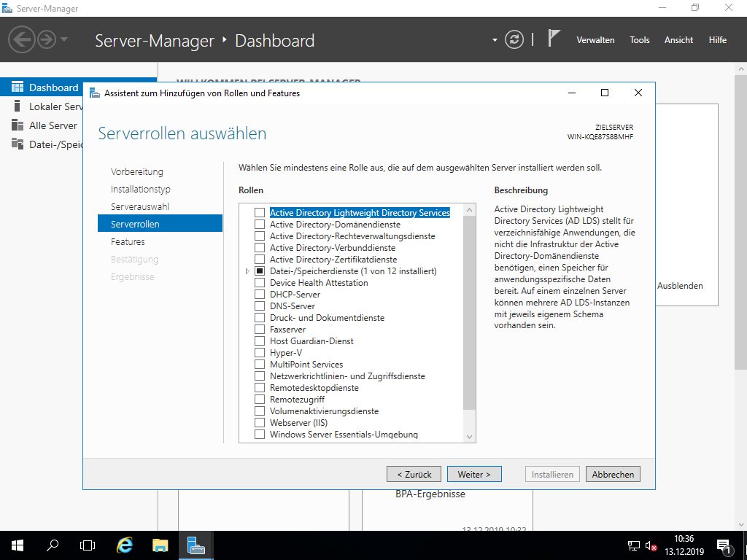Check Active Directory-Rechteverwaltungsdienste role
747x560 pixels.
260,236
